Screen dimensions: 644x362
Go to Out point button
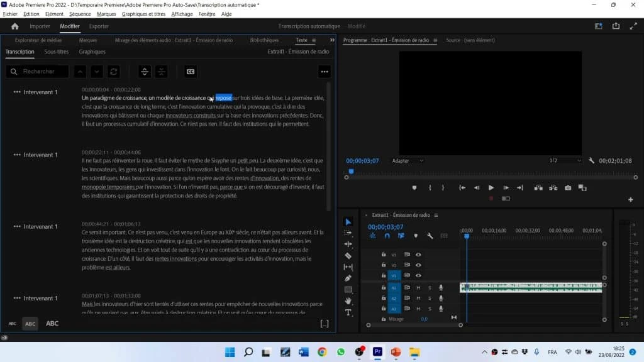(520, 187)
